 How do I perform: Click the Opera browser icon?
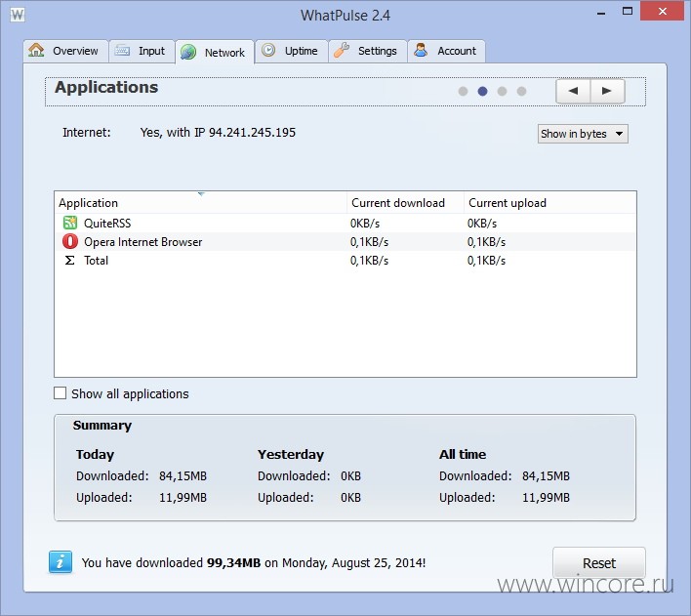click(x=70, y=242)
